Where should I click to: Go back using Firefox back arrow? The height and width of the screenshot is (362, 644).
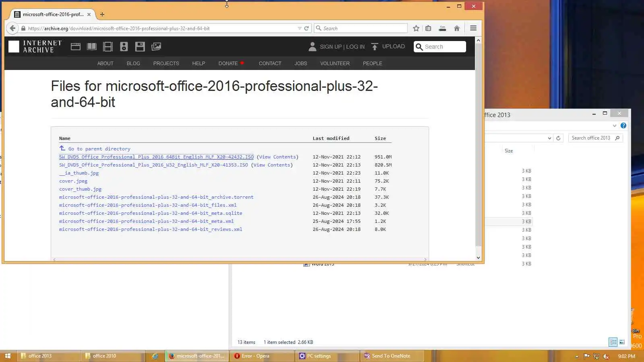coord(12,28)
